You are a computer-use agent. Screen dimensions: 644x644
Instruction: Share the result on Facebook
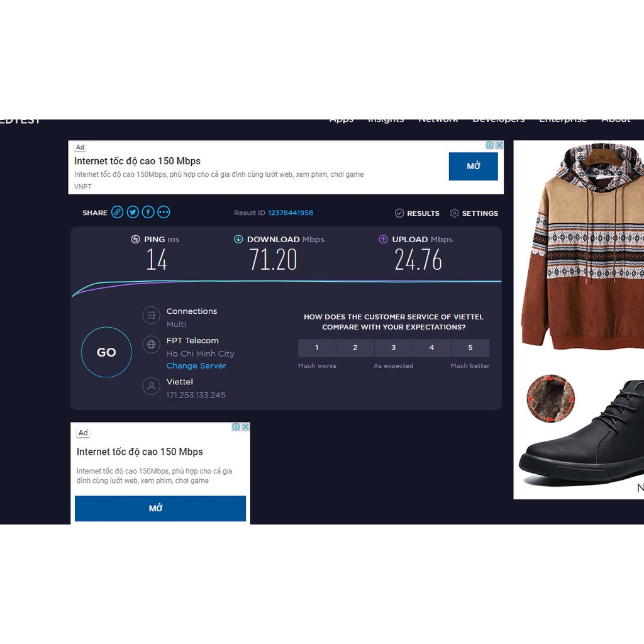pos(148,213)
